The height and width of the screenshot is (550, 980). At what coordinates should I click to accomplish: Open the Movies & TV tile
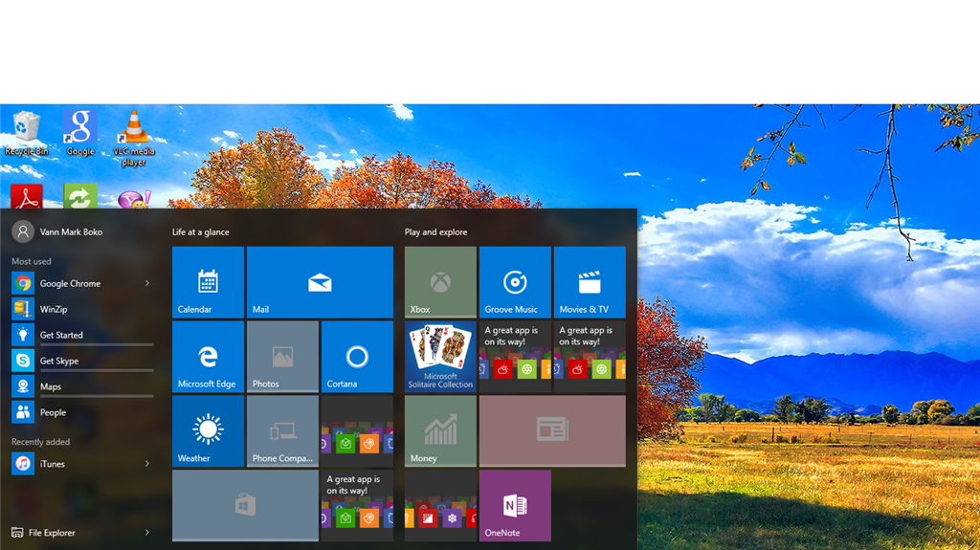click(x=590, y=282)
